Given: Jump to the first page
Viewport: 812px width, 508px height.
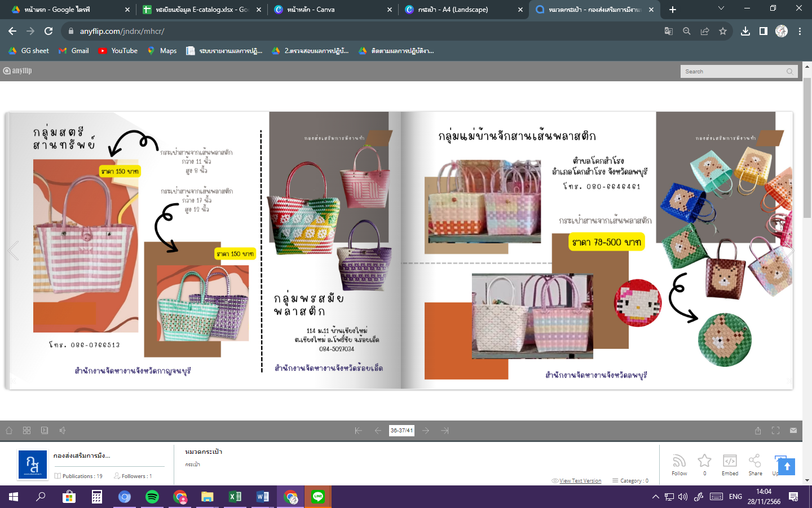Looking at the screenshot, I should point(358,431).
